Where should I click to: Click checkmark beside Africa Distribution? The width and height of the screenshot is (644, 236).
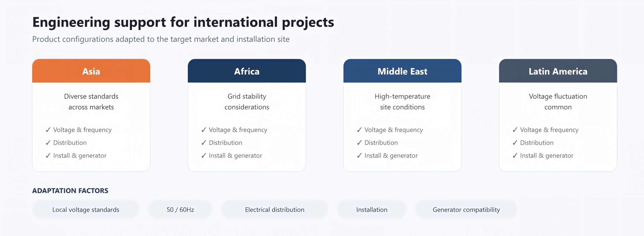click(x=204, y=143)
